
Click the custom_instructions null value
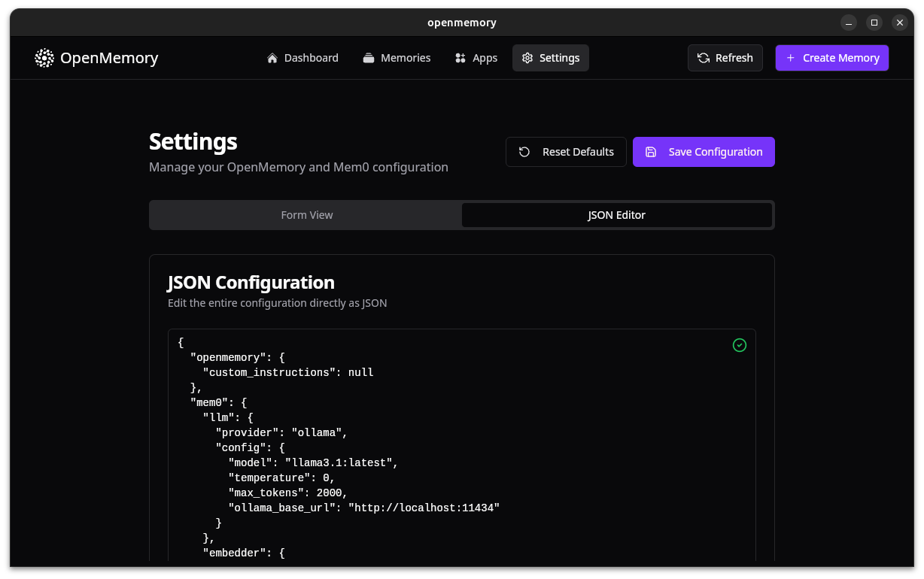click(360, 372)
